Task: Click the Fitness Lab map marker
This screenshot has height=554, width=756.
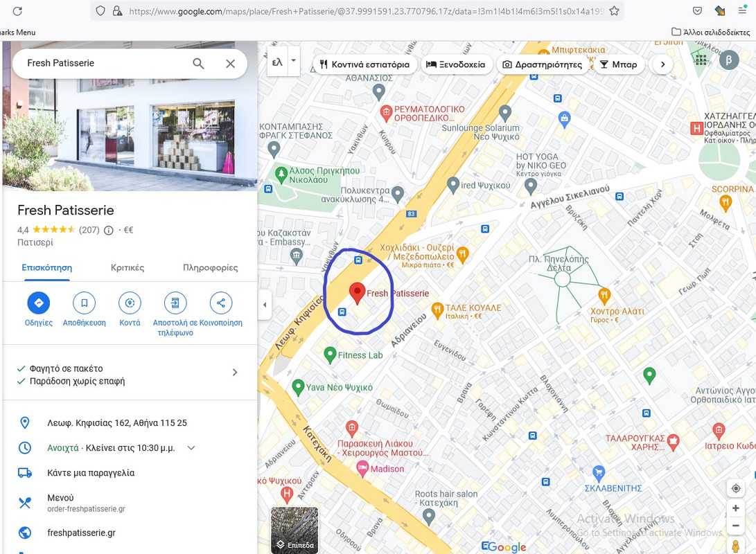Action: [x=330, y=355]
